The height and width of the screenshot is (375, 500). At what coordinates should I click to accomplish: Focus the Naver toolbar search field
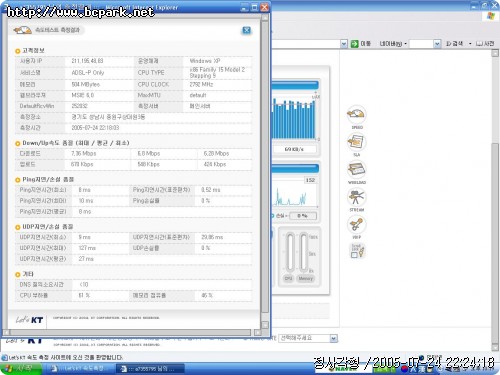click(x=421, y=44)
